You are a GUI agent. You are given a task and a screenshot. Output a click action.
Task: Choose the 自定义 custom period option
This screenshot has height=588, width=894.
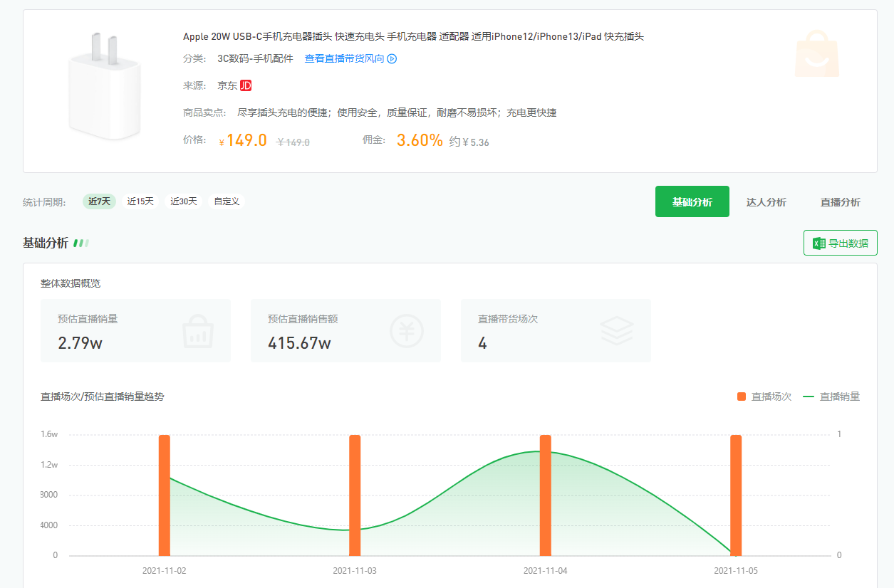227,201
